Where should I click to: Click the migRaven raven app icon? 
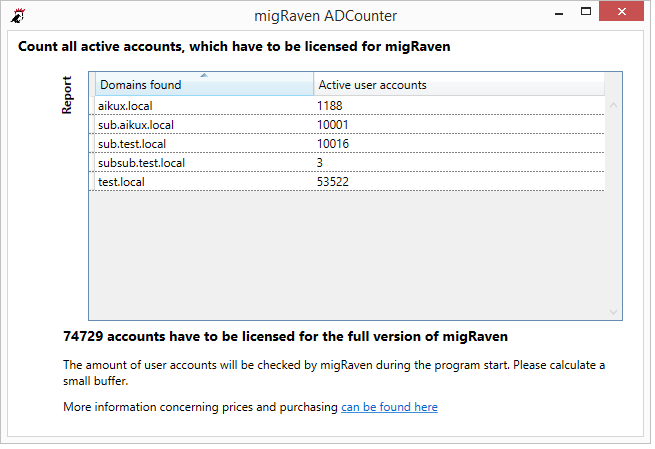(x=18, y=15)
